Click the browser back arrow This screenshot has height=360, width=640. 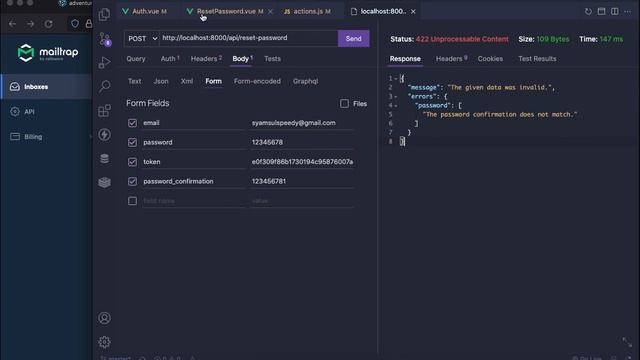click(x=12, y=24)
